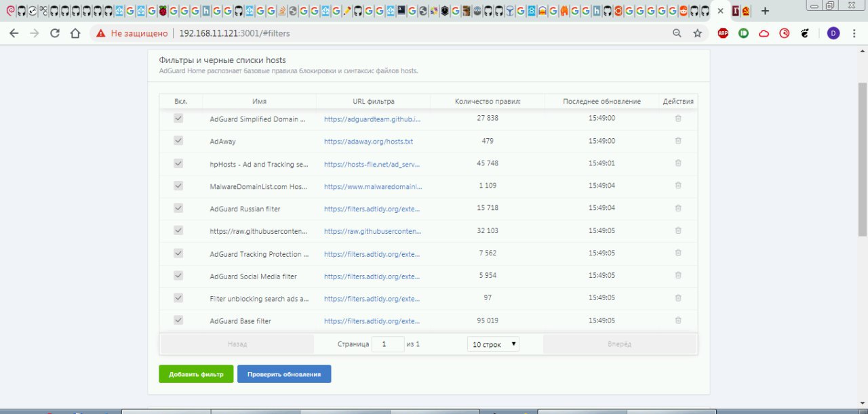The width and height of the screenshot is (868, 414).
Task: Switch to the Reddit browser tab
Action: pyautogui.click(x=684, y=11)
